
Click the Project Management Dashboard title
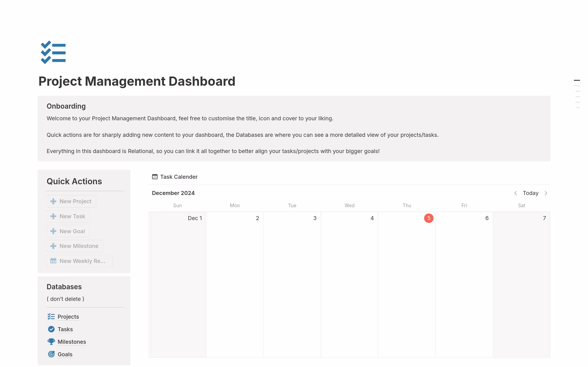pyautogui.click(x=137, y=81)
